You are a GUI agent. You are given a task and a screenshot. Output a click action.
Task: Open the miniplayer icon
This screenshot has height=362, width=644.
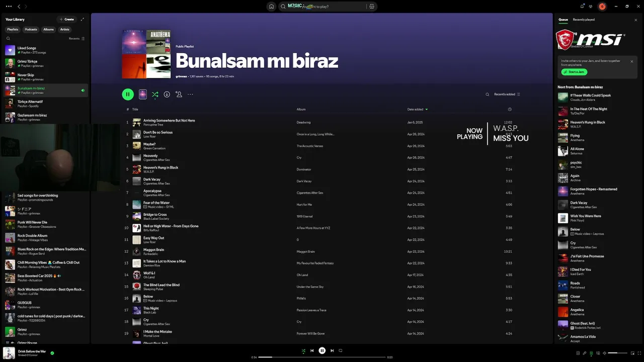[632, 353]
